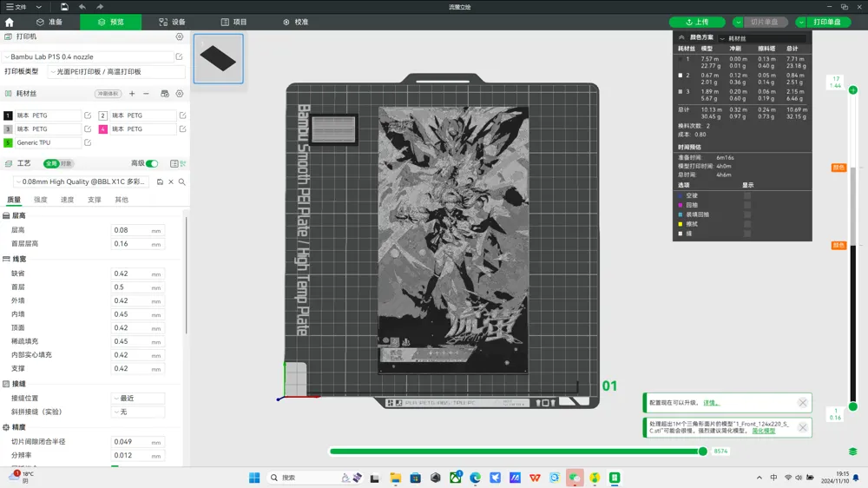Open WeChat from the taskbar

pyautogui.click(x=575, y=478)
